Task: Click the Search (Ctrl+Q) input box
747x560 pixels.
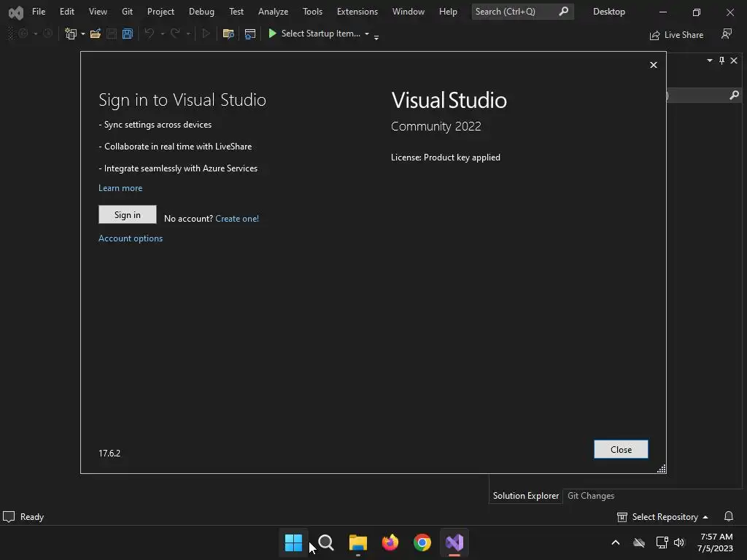Action: pyautogui.click(x=522, y=12)
